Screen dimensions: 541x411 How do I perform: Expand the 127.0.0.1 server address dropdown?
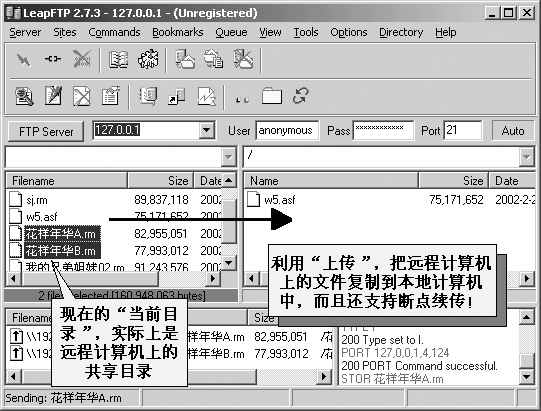click(x=206, y=130)
